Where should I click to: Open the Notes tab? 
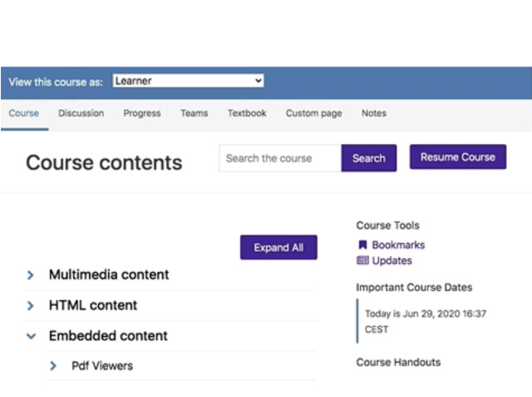click(x=374, y=113)
